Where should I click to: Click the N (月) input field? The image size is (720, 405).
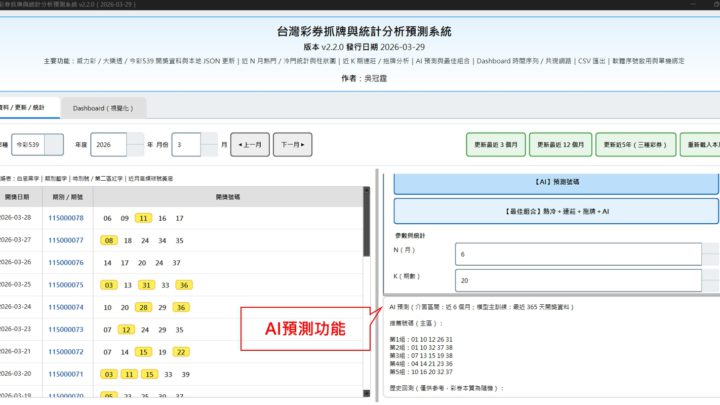pos(584,255)
